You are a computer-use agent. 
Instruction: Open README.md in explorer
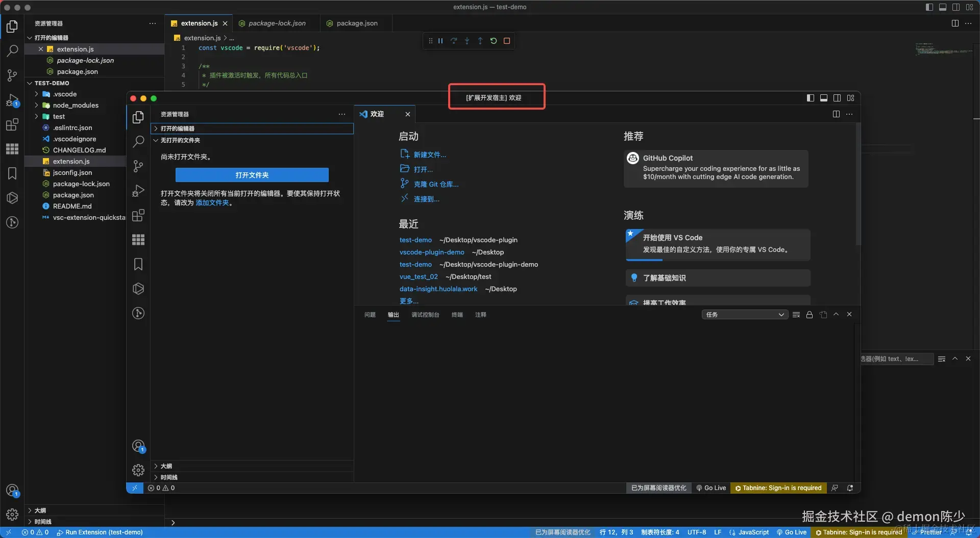72,207
